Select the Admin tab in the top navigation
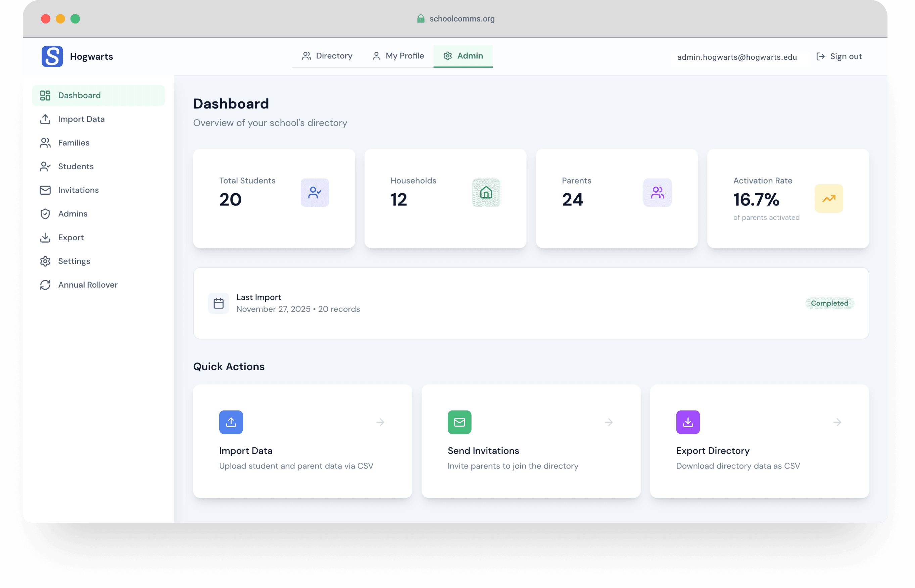915x588 pixels. (463, 56)
